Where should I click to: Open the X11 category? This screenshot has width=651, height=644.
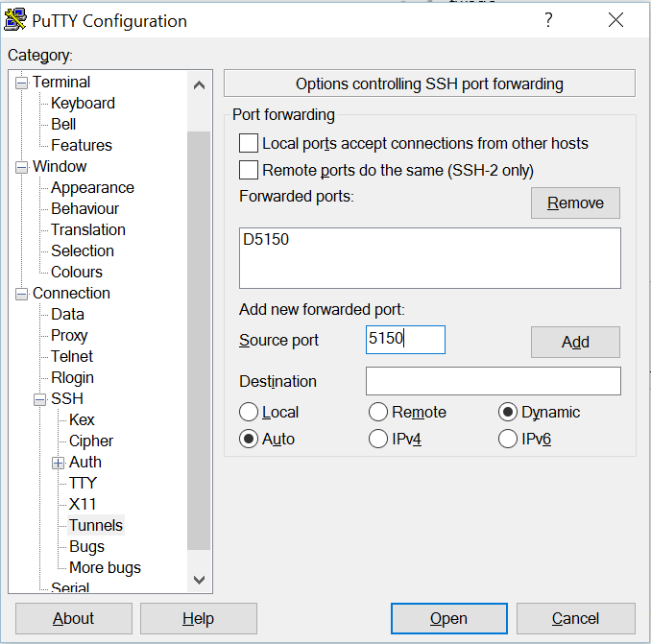click(83, 504)
